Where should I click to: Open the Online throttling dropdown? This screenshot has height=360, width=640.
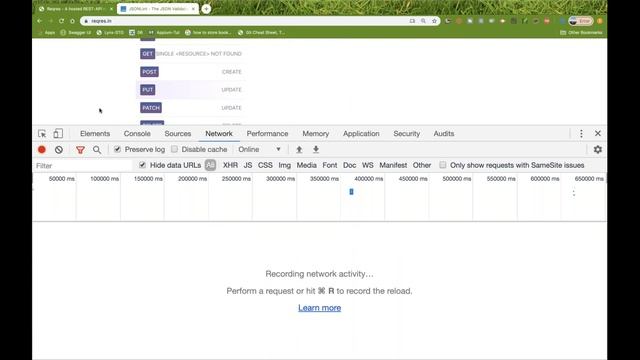click(260, 149)
